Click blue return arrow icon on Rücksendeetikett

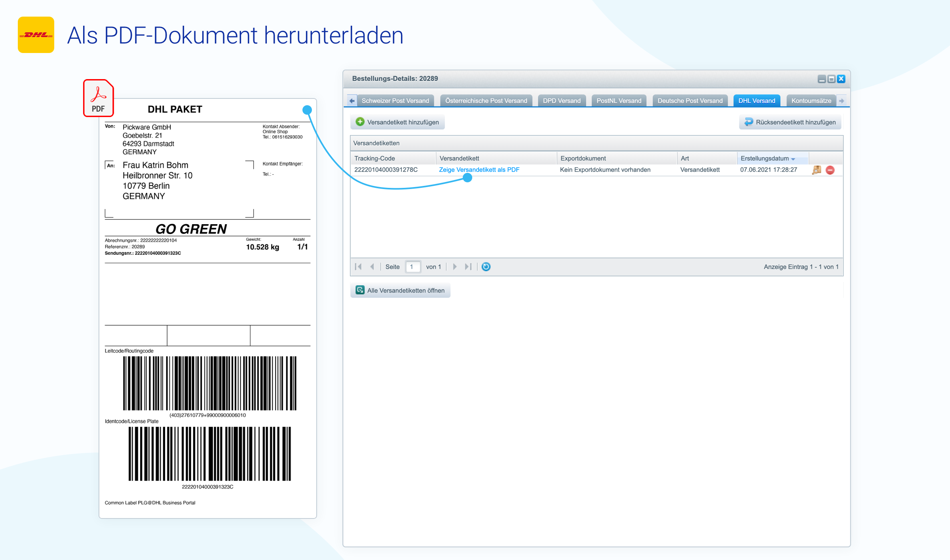click(x=749, y=122)
